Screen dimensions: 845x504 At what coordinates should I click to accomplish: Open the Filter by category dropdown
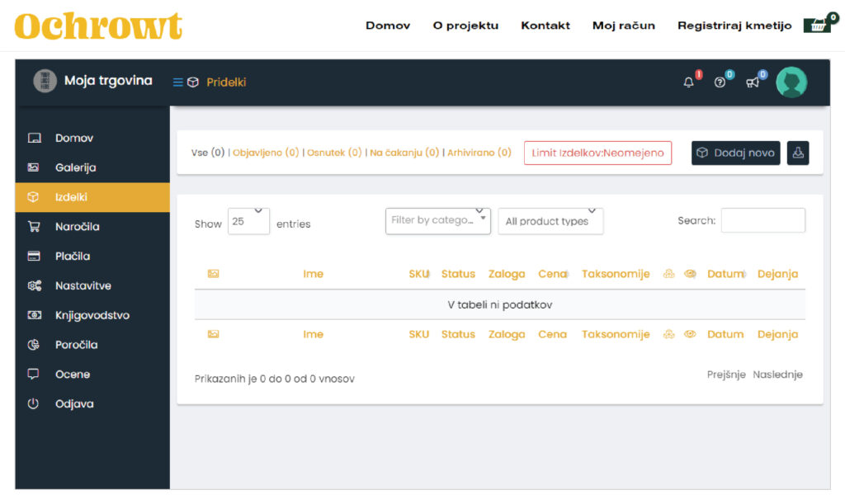pyautogui.click(x=437, y=221)
